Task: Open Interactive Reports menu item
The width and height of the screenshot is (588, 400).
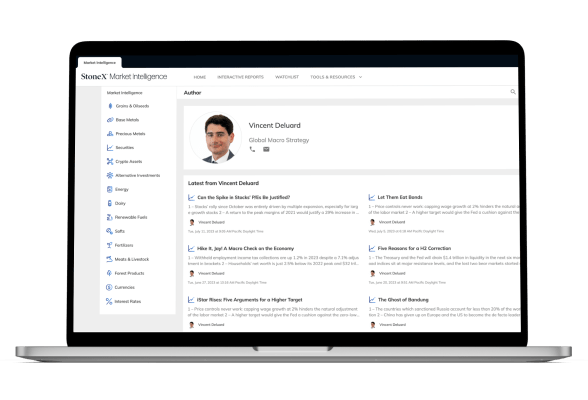Action: (x=240, y=77)
